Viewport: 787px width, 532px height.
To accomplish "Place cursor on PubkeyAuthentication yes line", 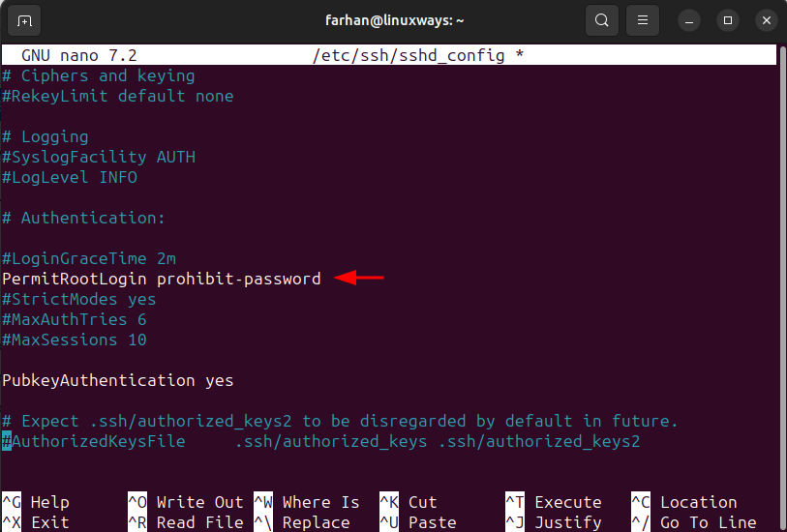I will point(117,380).
